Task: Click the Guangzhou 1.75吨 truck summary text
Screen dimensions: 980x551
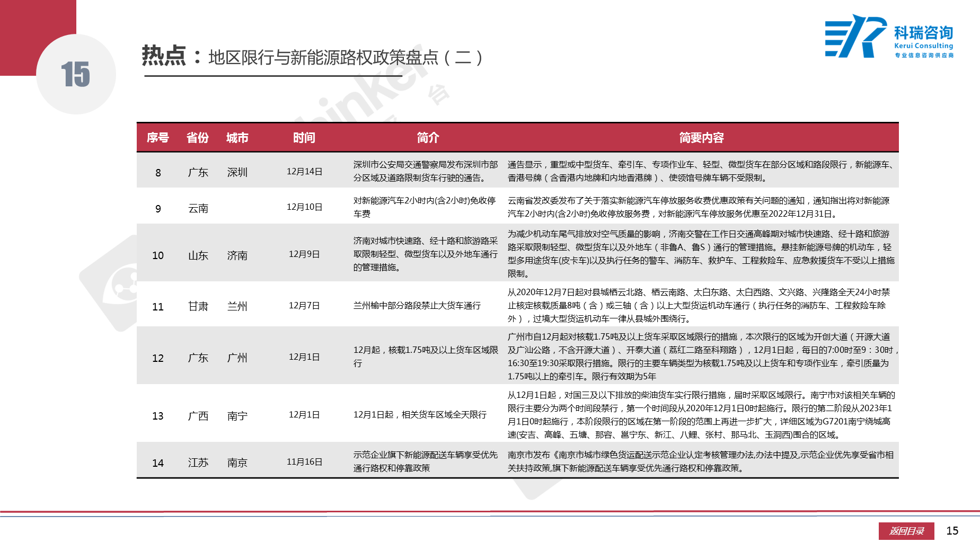Action: (426, 357)
